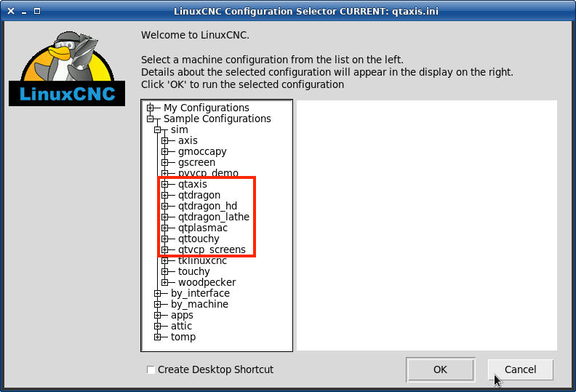Click the LinuxCNC penguin logo
This screenshot has width=576, height=392.
tap(67, 68)
